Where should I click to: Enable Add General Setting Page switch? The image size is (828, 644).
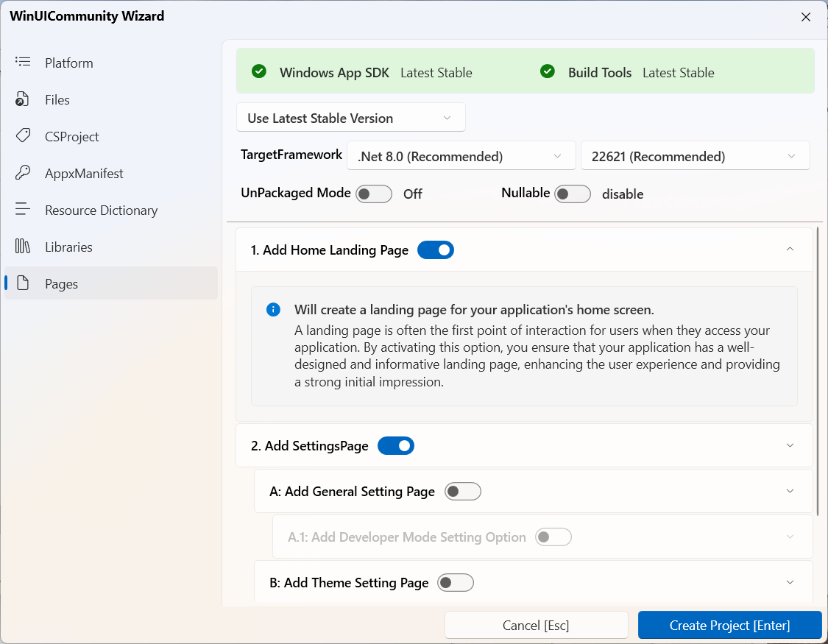(x=463, y=492)
